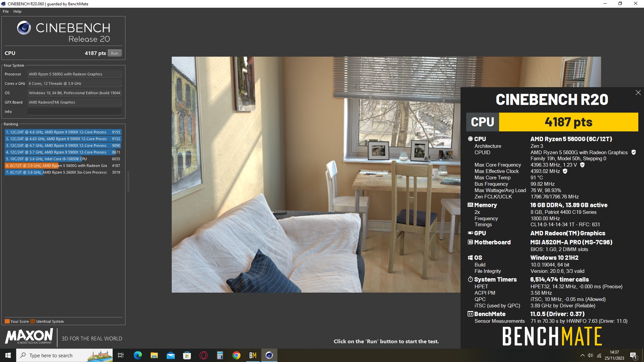The image size is (644, 362).
Task: Click the Memory icon in BenchMate panel
Action: [x=470, y=205]
